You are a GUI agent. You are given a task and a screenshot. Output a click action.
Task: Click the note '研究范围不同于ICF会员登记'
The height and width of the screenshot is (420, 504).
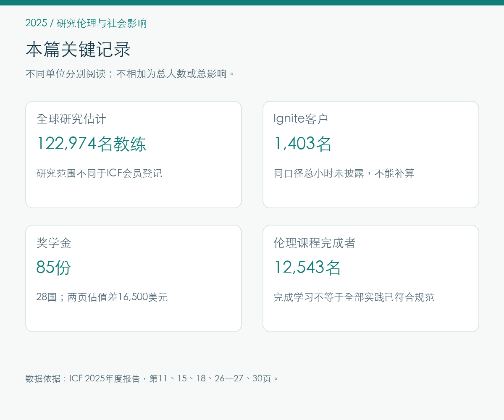[x=99, y=173]
